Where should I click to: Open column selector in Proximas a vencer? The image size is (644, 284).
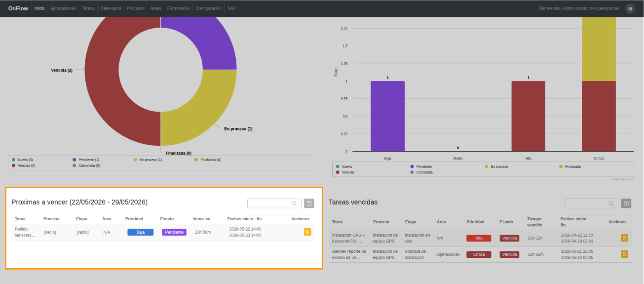tap(309, 203)
